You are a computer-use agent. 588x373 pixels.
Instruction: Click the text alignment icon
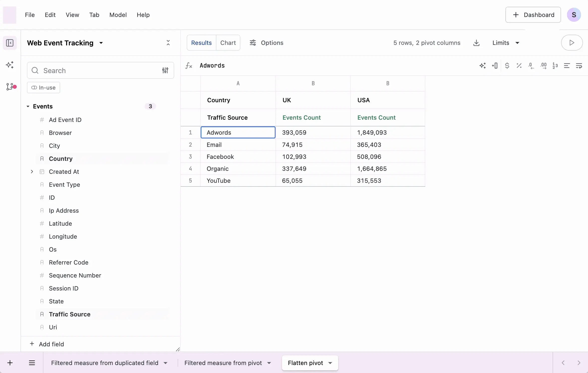[x=567, y=66]
